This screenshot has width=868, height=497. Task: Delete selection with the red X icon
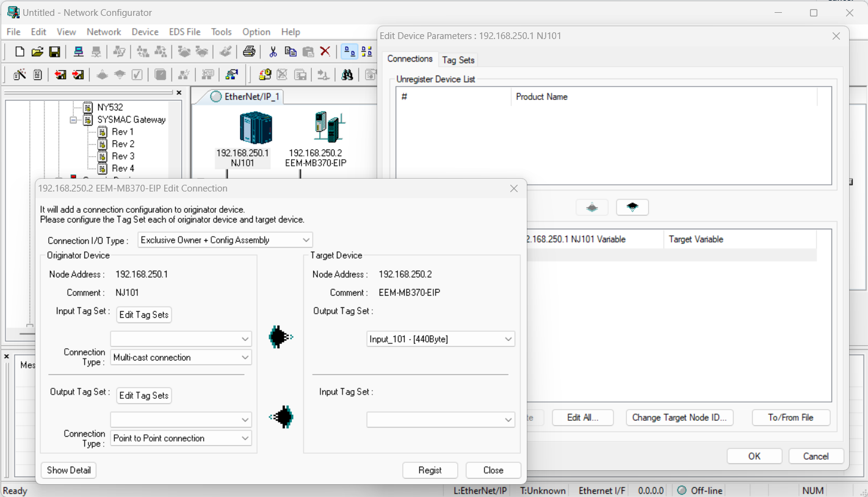pyautogui.click(x=325, y=52)
